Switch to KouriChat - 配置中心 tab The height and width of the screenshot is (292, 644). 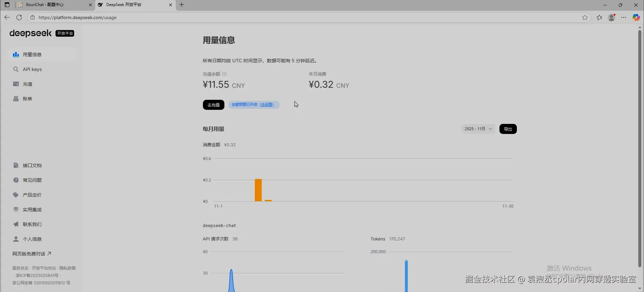coord(55,5)
